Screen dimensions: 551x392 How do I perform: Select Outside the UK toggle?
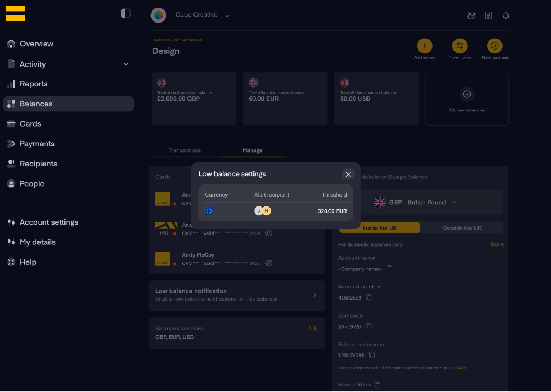coord(462,228)
